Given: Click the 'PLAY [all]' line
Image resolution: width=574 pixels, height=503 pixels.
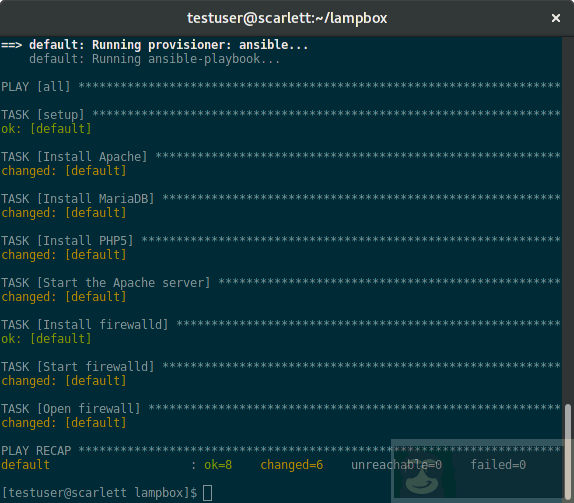Looking at the screenshot, I should pos(281,87).
